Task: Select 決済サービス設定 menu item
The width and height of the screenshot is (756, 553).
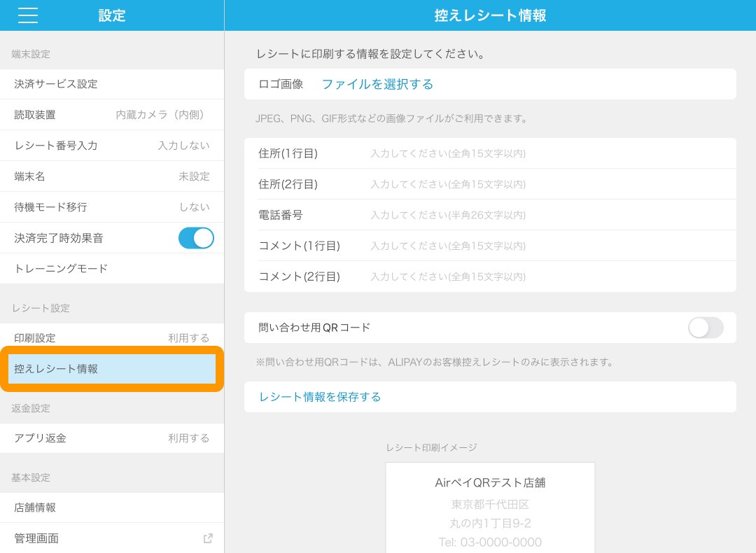Action: tap(112, 84)
